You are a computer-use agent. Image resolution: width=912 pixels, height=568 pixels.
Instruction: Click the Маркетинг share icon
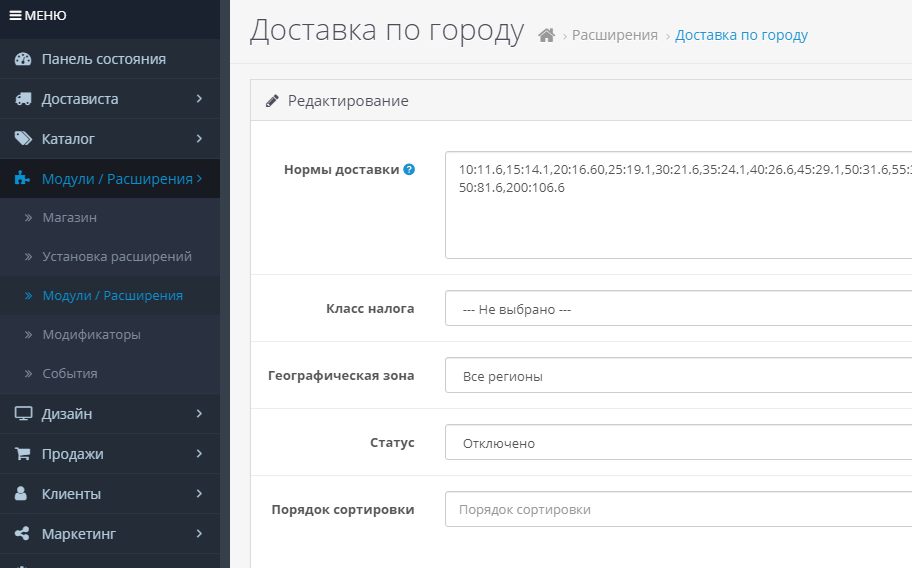[x=23, y=534]
